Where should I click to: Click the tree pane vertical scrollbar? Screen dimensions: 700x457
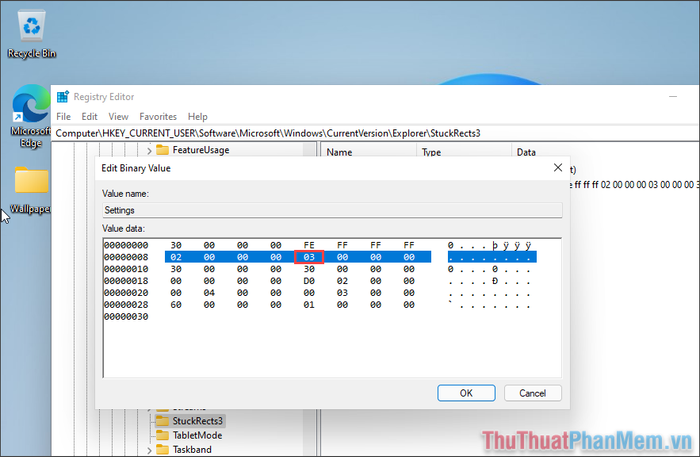309,433
